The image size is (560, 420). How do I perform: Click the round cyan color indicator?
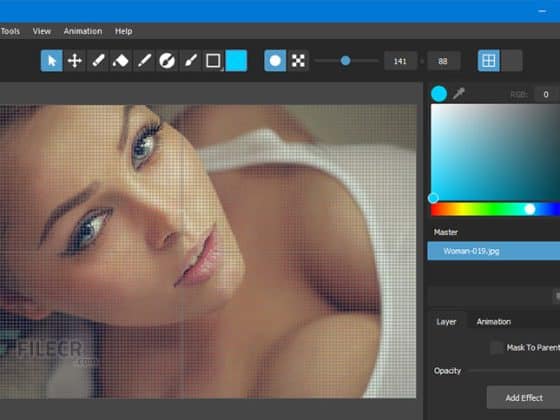[439, 94]
